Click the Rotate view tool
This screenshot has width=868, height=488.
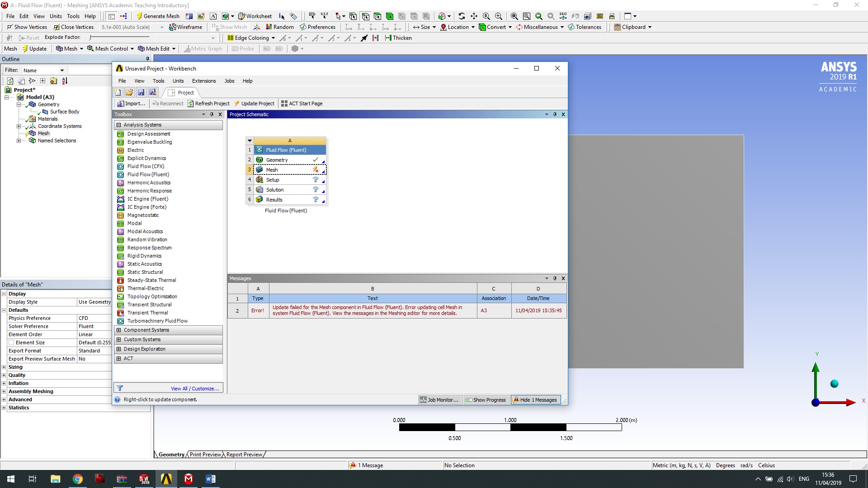462,16
